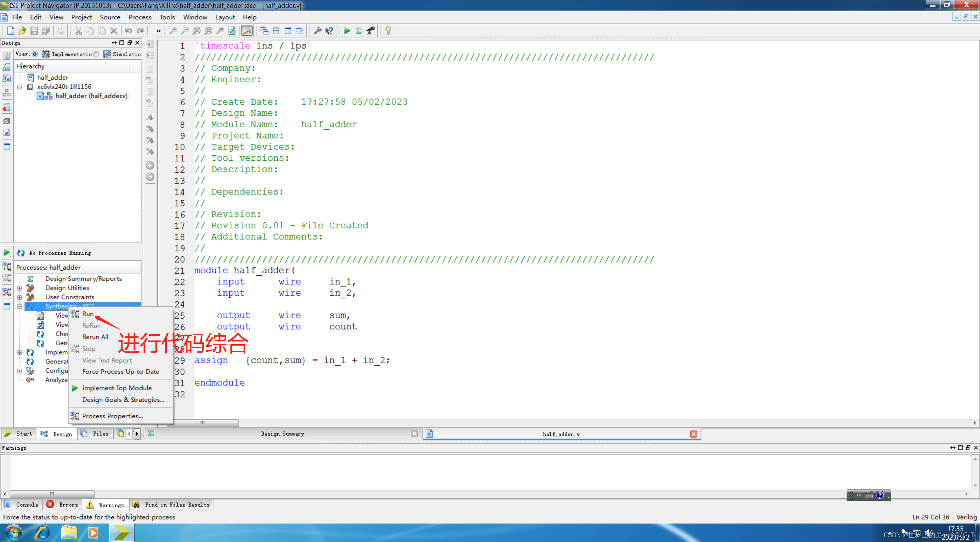Click the New File toolbar icon

tap(10, 31)
